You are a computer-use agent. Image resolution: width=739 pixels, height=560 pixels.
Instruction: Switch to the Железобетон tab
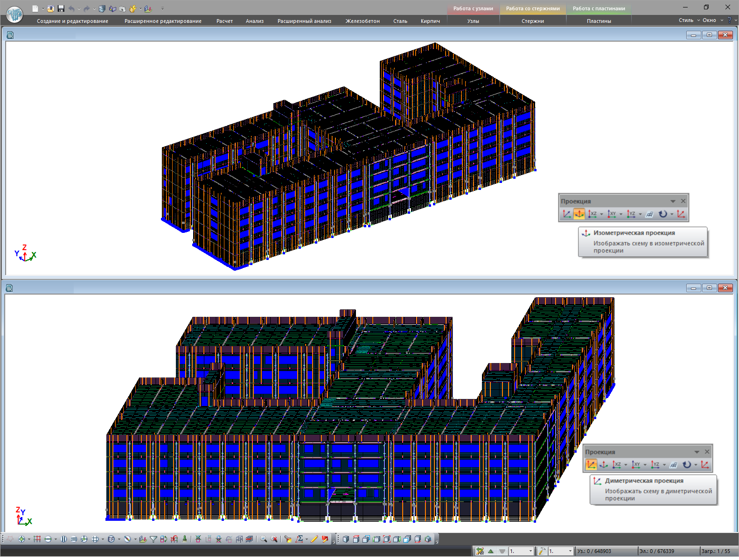click(363, 21)
